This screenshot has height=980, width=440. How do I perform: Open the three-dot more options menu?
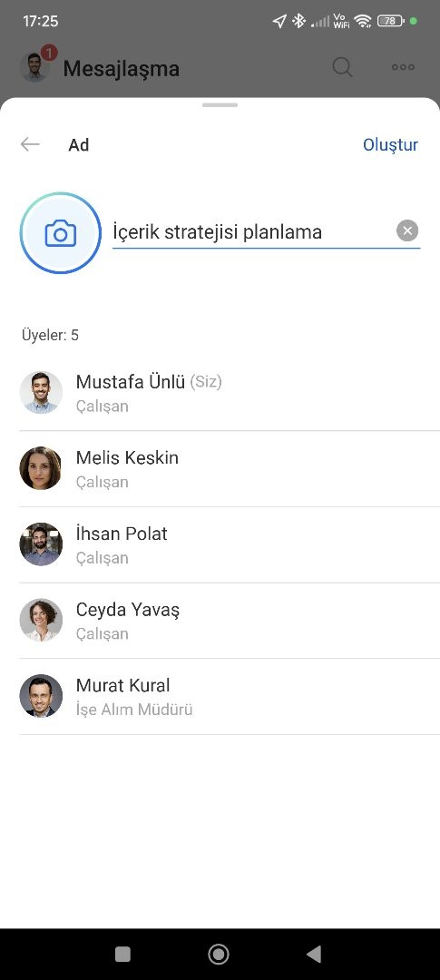click(x=403, y=67)
